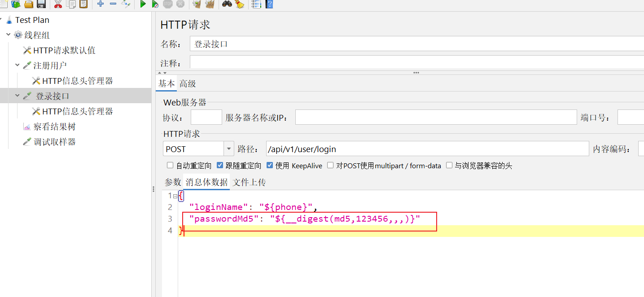Start the test with green arrow
This screenshot has width=644, height=297.
(143, 4)
